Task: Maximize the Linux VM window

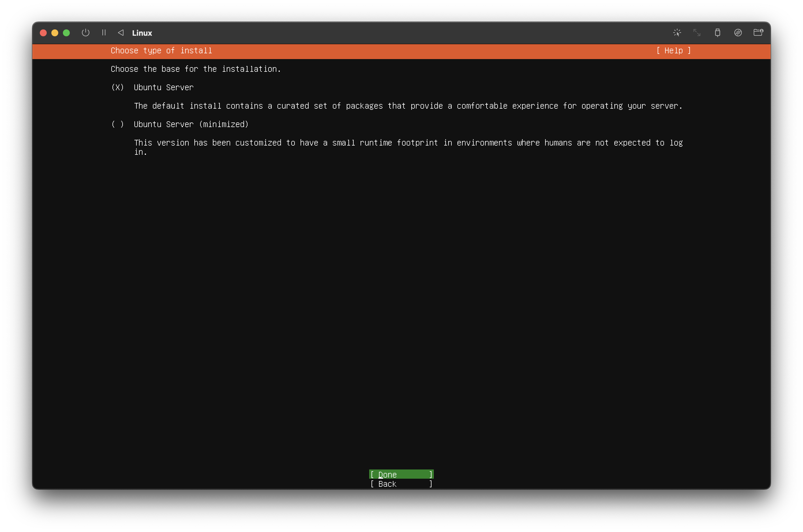Action: click(x=66, y=33)
